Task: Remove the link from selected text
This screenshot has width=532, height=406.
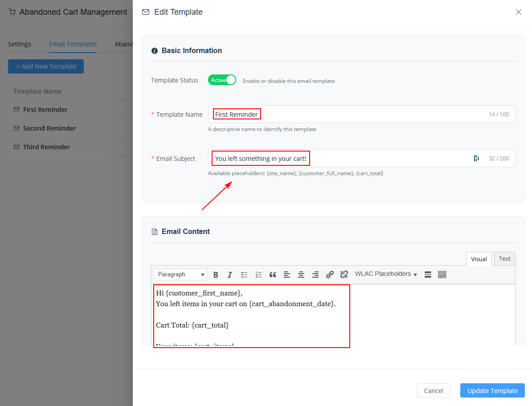Action: 344,274
